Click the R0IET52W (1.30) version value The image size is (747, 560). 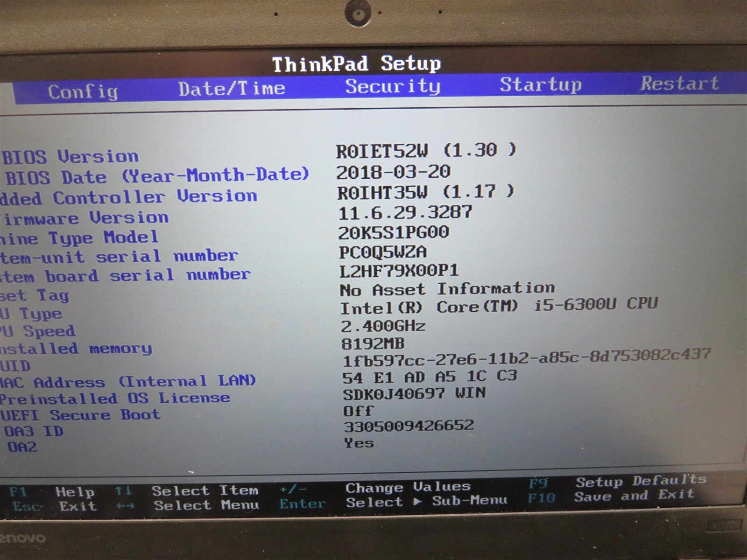click(x=426, y=150)
